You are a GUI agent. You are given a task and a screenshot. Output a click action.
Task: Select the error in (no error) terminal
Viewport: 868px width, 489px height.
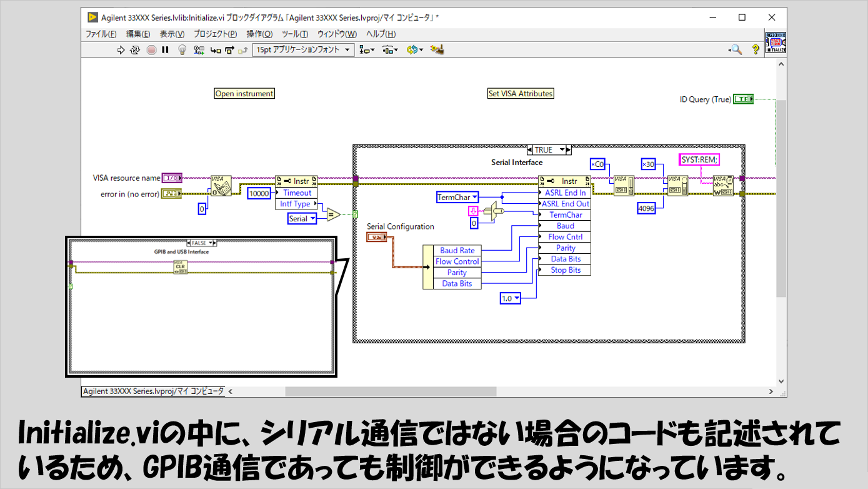(172, 194)
